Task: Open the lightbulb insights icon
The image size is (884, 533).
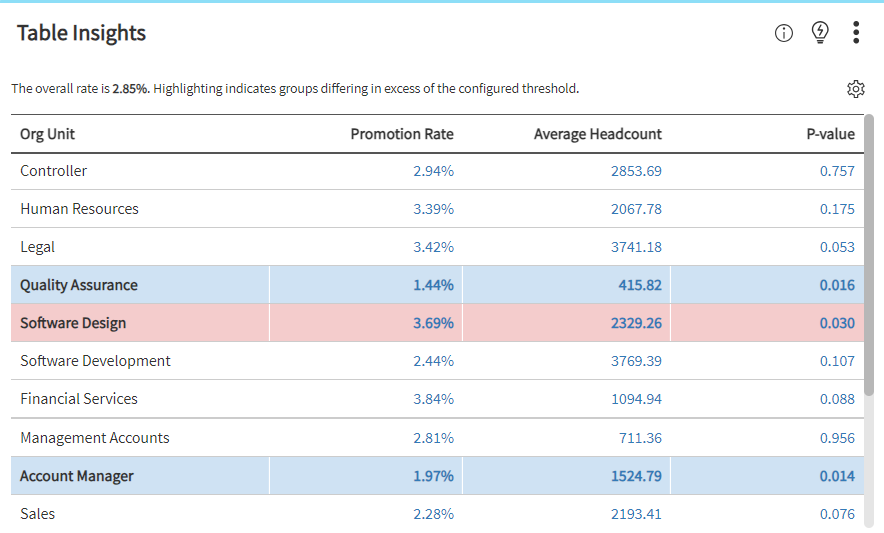Action: pos(820,33)
